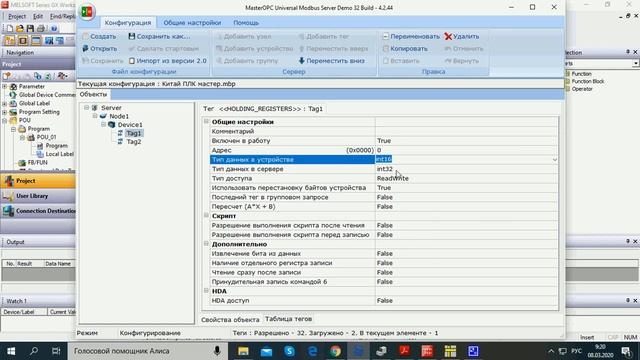
Task: Collapse the Дополнительно property section
Action: [x=207, y=244]
